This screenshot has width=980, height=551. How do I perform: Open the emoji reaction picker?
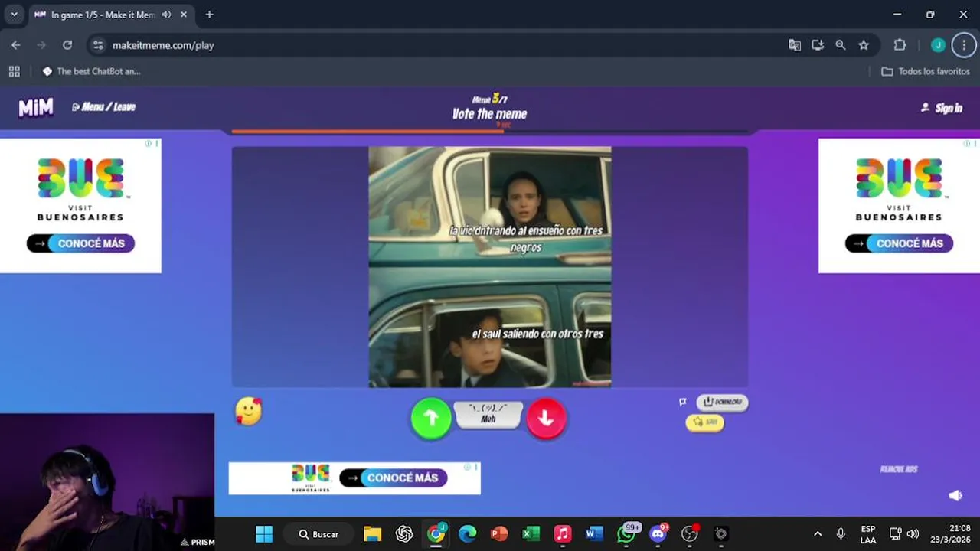pos(249,411)
